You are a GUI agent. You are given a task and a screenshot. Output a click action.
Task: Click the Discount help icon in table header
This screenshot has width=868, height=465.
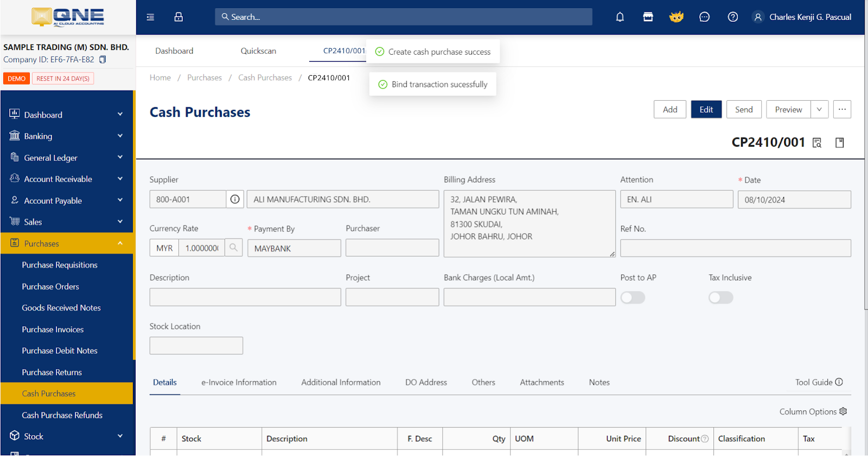pos(705,439)
